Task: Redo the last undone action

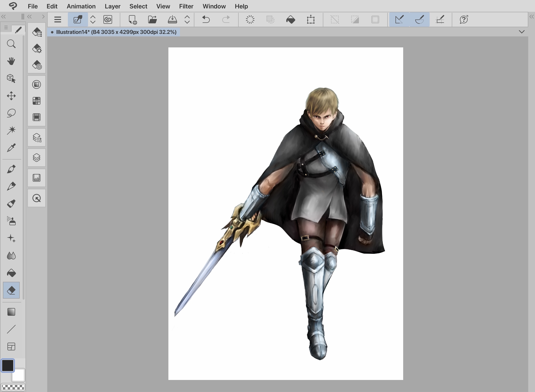Action: (x=226, y=19)
